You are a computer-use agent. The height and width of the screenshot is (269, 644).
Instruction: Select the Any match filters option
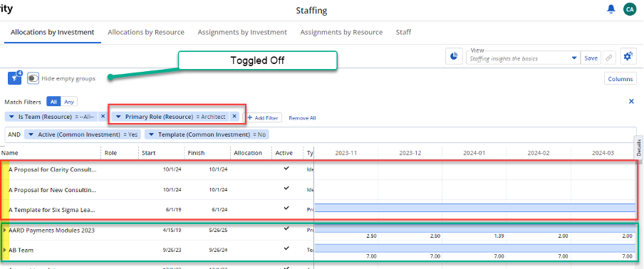point(69,102)
